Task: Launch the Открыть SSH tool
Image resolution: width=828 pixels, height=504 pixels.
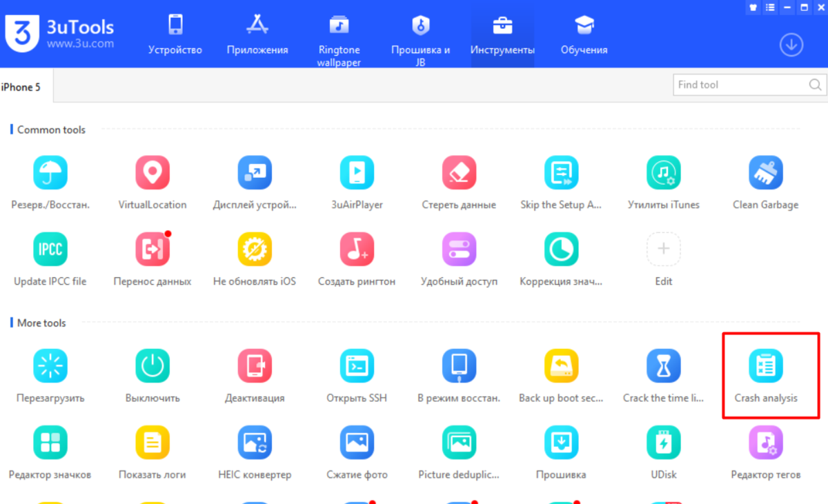Action: pyautogui.click(x=357, y=366)
